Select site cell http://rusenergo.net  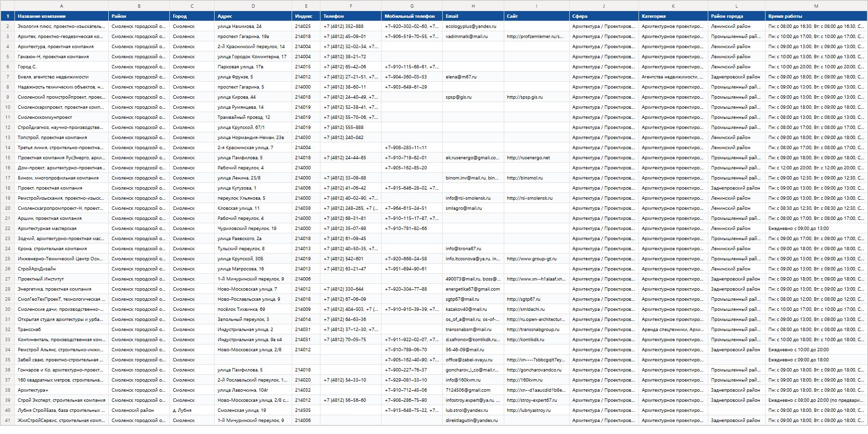click(536, 157)
